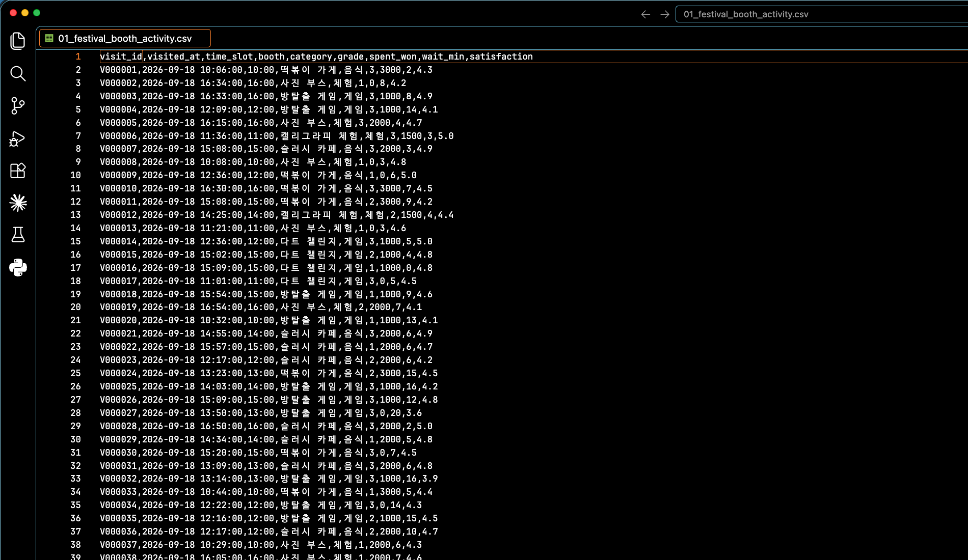Open the Run and Debug view

[x=18, y=138]
